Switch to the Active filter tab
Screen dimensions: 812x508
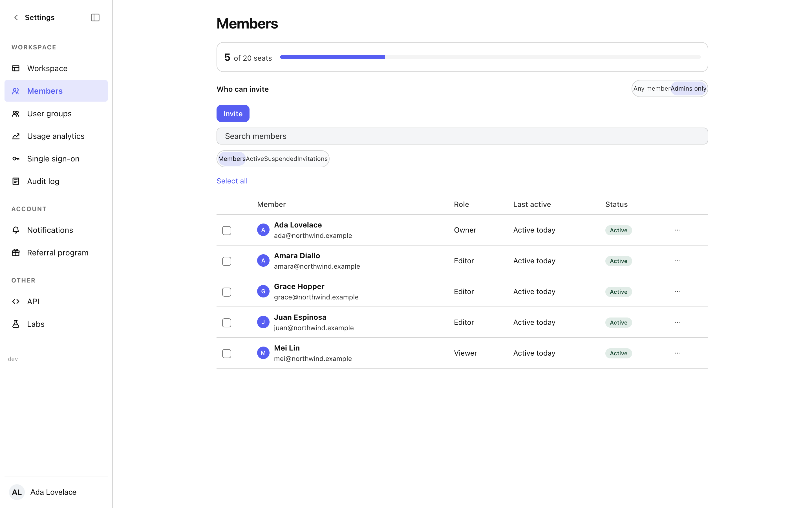click(255, 159)
